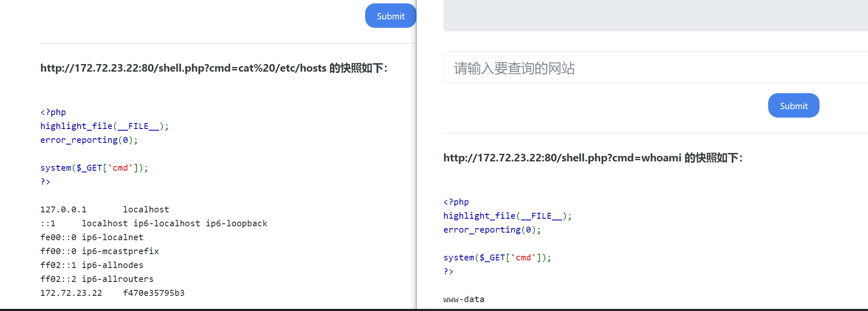Click highlight_file(__FILE__) line in right window
Image resolution: width=868 pixels, height=311 pixels.
(x=507, y=216)
